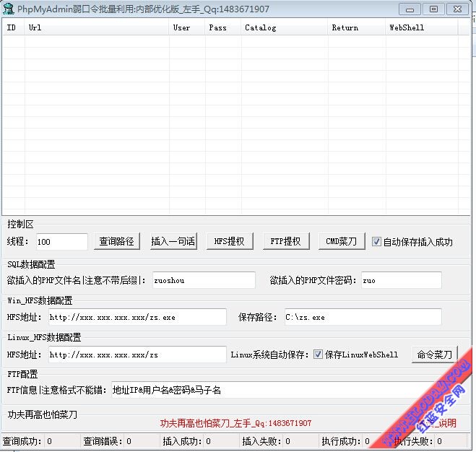The image size is (476, 452).
Task: Close the PhpMyAdmin tool window
Action: 457,9
